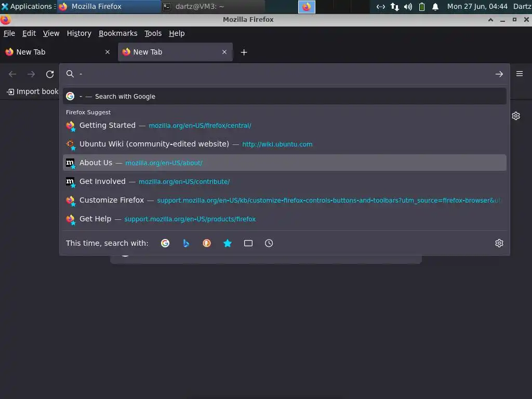
Task: Click the magnifier icon in the address bar
Action: [x=70, y=74]
